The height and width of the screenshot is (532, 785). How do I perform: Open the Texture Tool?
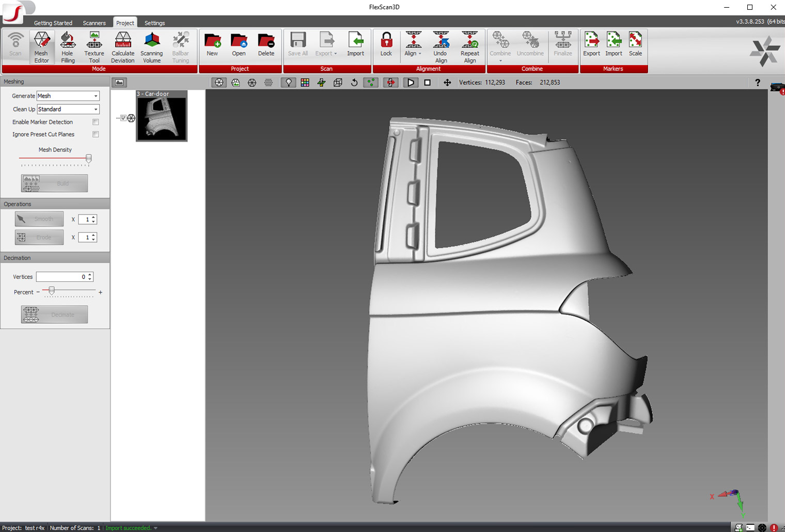tap(94, 46)
